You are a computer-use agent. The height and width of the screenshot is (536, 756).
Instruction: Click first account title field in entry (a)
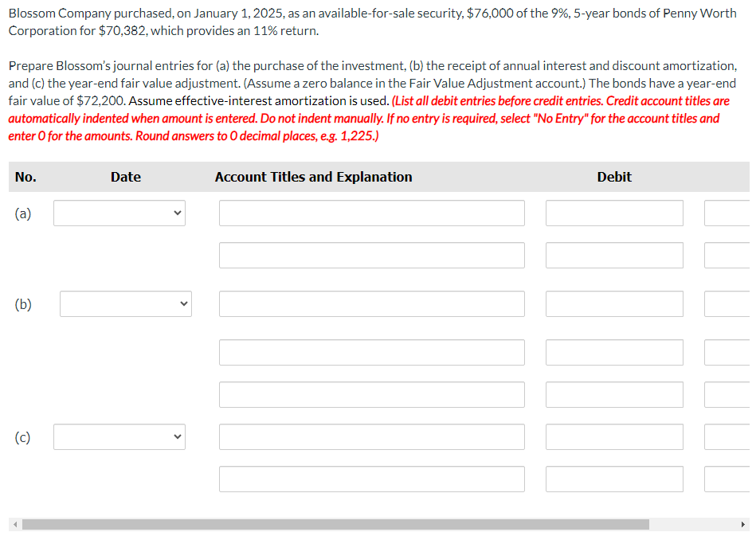tap(372, 213)
